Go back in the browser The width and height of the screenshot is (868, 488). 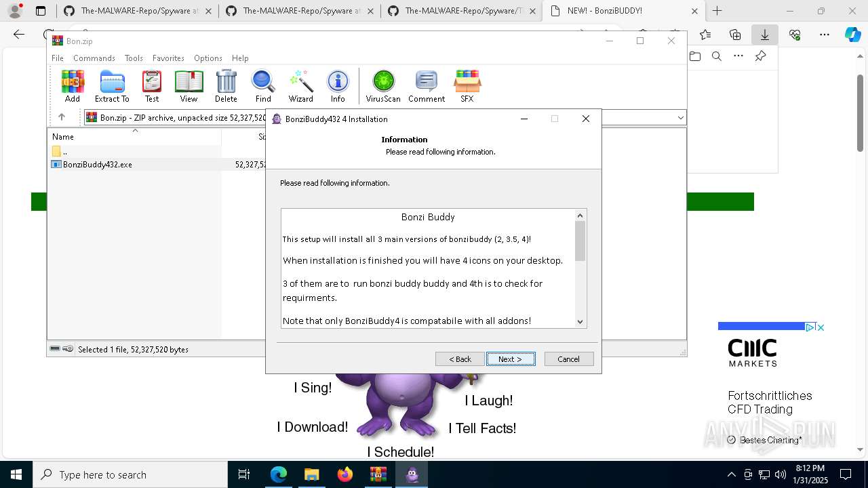click(19, 35)
